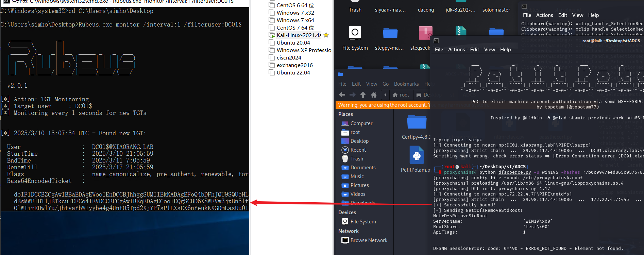Open Help menu in the rear terminal
The height and width of the screenshot is (255, 644).
point(593,15)
